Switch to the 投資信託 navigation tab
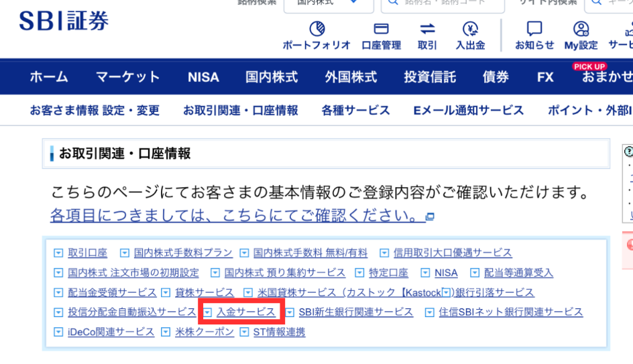Screen dimensions: 633x364 pos(429,77)
